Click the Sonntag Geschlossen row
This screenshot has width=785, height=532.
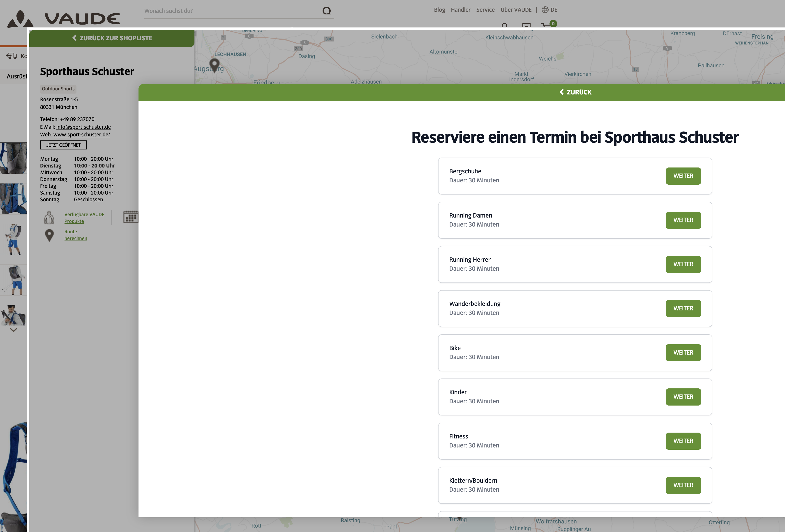pyautogui.click(x=72, y=199)
